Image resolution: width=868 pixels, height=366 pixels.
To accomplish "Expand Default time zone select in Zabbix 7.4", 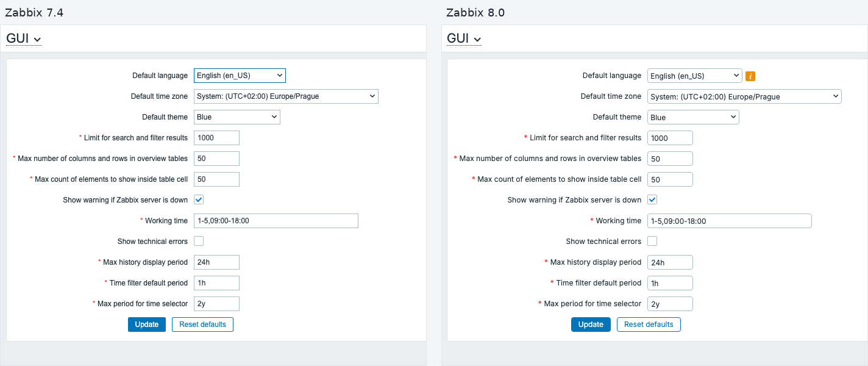I will (286, 96).
